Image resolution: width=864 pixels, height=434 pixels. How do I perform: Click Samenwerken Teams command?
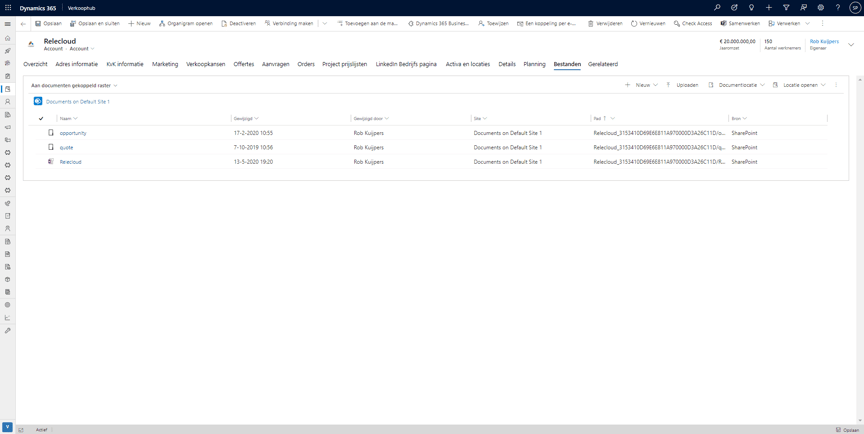(x=740, y=24)
